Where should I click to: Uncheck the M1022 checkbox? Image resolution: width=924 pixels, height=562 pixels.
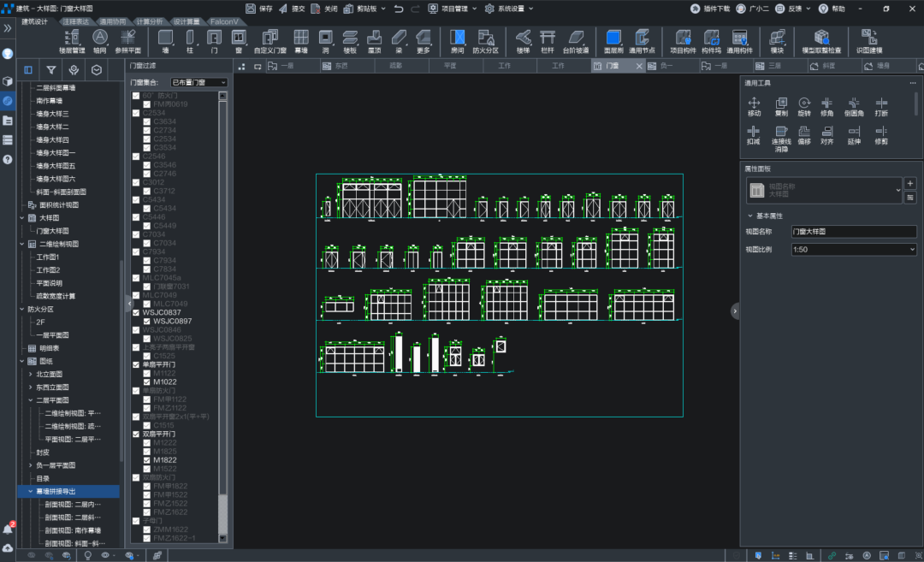tap(147, 382)
